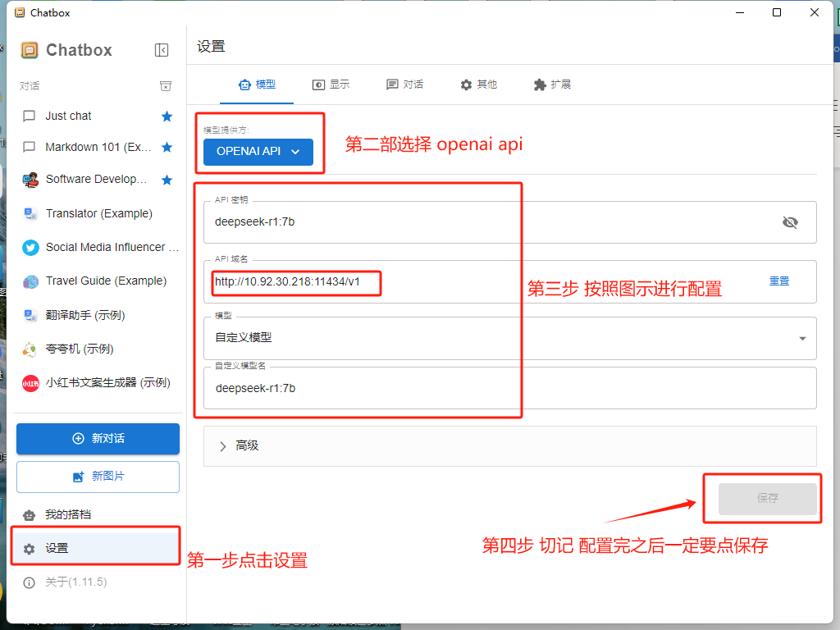Switch to the 其他 tab
The height and width of the screenshot is (630, 840).
478,84
